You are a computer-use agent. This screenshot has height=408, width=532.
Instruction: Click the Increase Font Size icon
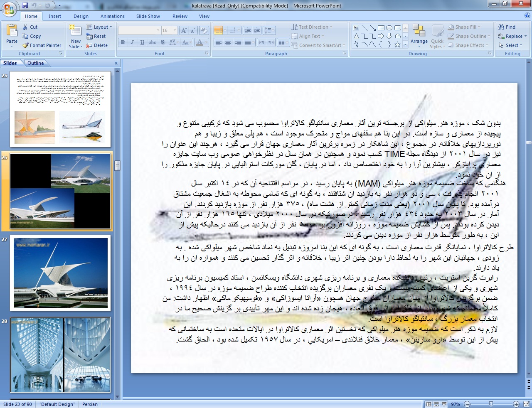(x=183, y=30)
